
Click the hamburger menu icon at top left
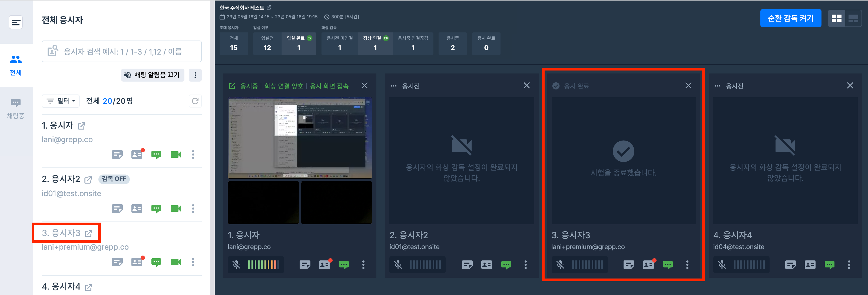tap(16, 23)
